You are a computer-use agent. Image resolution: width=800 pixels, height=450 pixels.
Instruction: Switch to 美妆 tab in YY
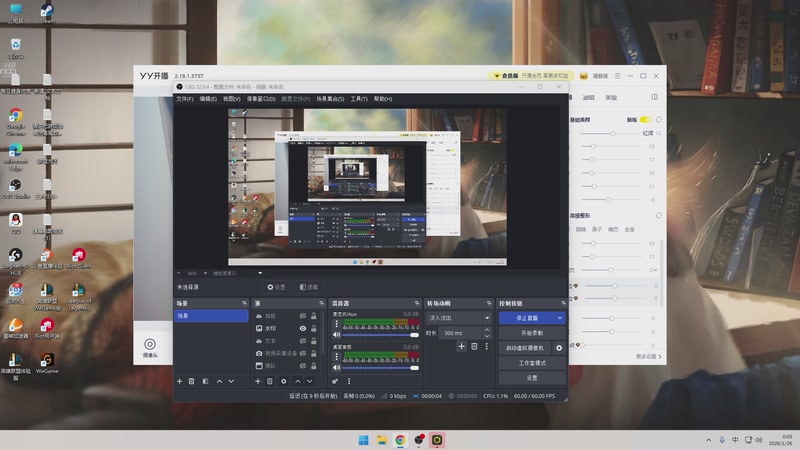(611, 97)
